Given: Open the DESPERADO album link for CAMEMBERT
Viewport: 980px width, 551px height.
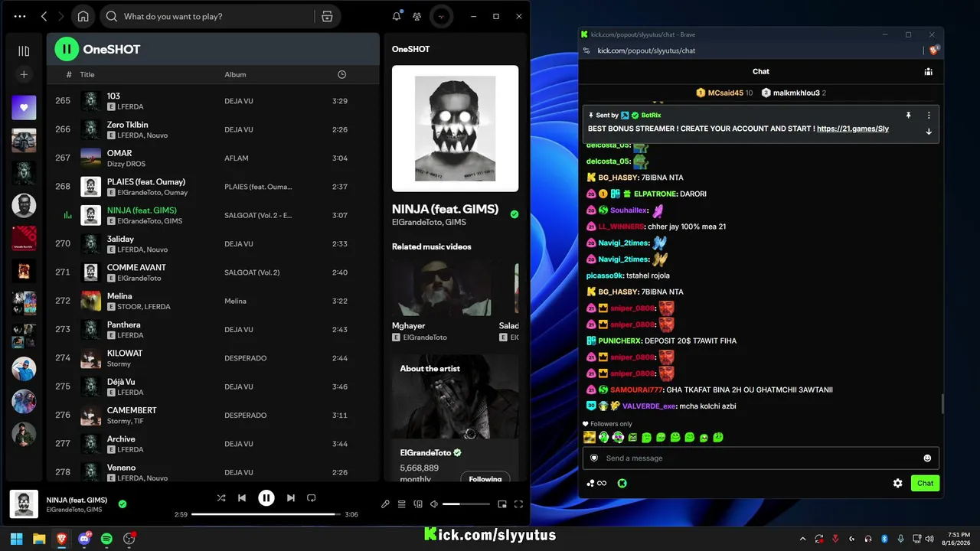Looking at the screenshot, I should (x=246, y=416).
